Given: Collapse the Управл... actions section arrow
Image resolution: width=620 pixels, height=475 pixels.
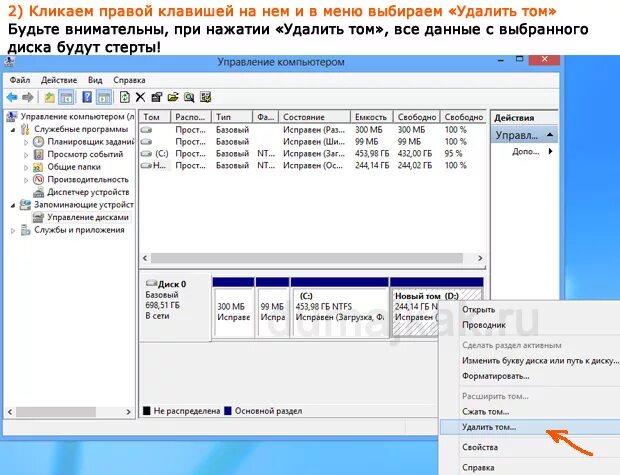Looking at the screenshot, I should (550, 135).
